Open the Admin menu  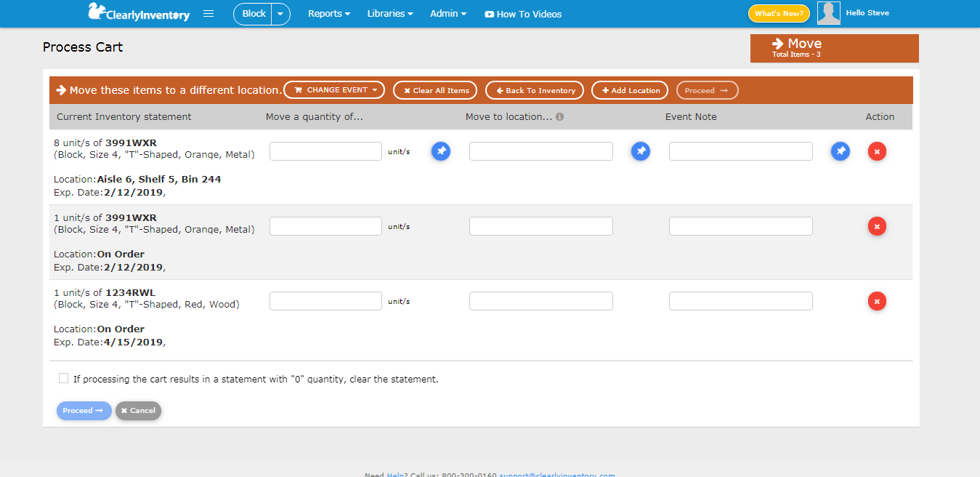pyautogui.click(x=448, y=13)
